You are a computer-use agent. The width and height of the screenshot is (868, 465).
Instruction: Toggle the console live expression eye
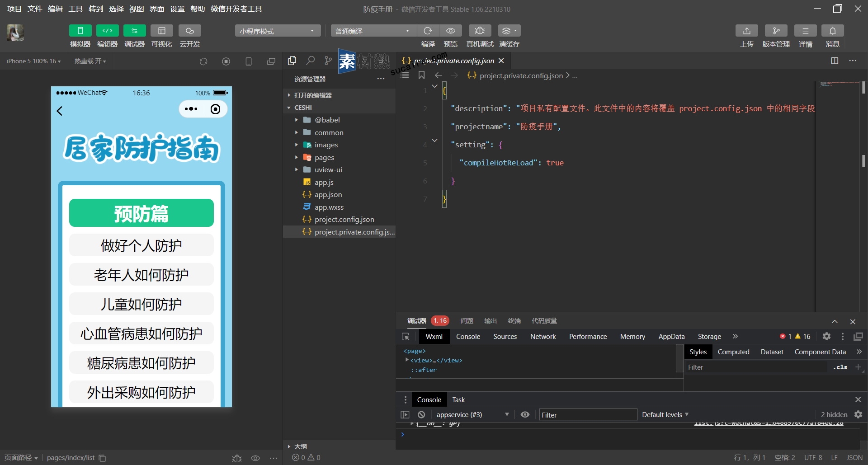click(x=525, y=414)
